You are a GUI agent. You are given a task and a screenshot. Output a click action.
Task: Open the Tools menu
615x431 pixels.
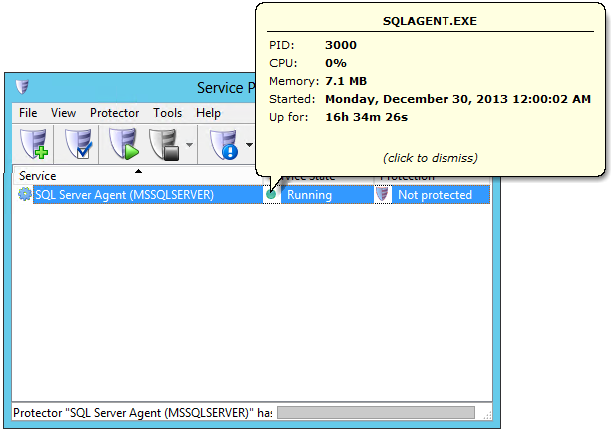tap(167, 113)
